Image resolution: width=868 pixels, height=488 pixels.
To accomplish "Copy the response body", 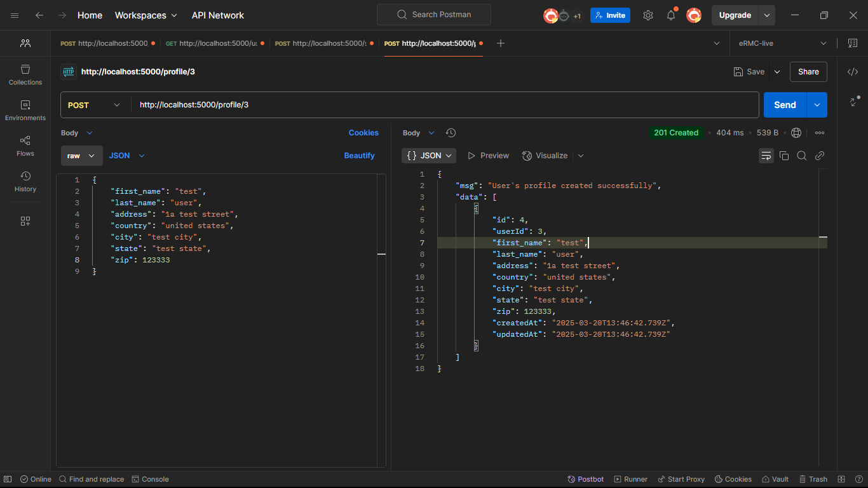I will [784, 156].
